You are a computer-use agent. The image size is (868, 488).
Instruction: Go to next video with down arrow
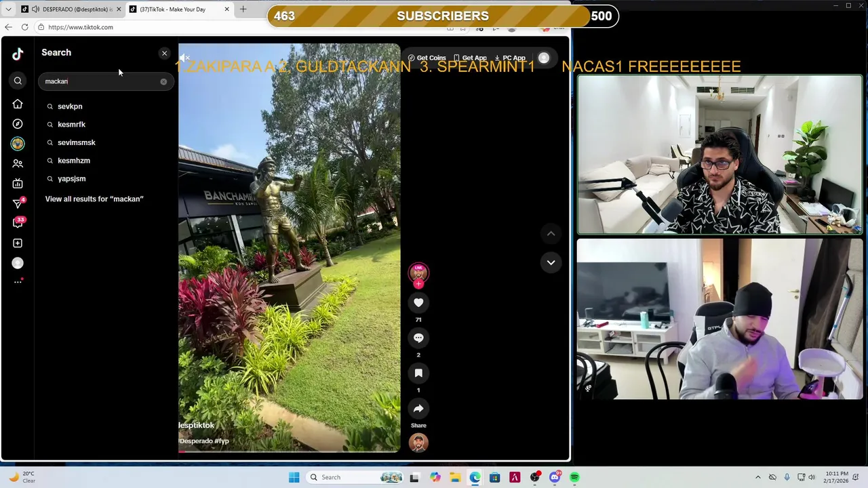tap(551, 262)
